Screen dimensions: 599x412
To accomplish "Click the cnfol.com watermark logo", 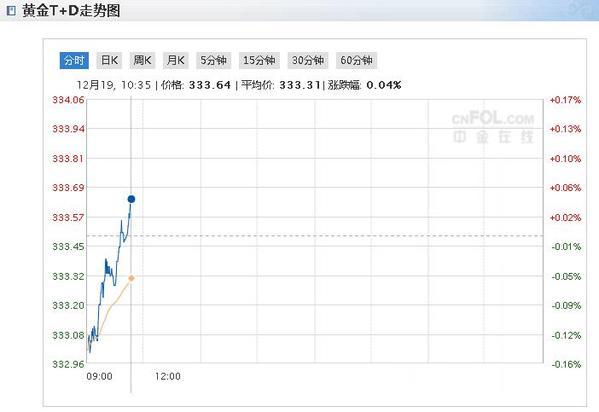I will 493,128.
